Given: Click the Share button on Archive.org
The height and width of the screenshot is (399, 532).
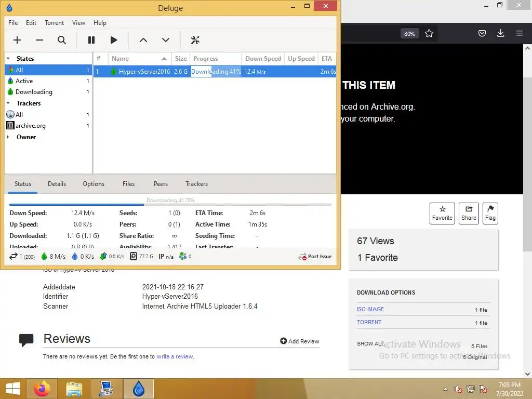Looking at the screenshot, I should 469,214.
